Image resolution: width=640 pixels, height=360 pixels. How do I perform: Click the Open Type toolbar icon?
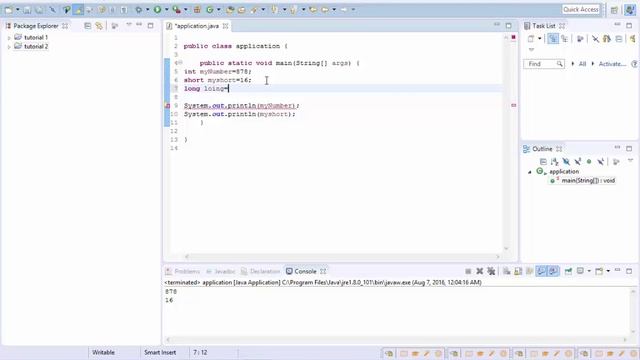230,9
